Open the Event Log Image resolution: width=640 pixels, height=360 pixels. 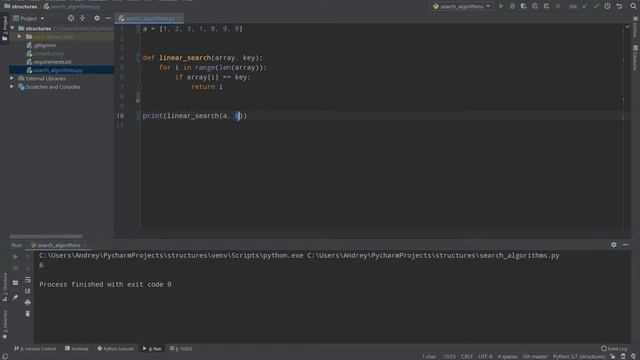point(613,349)
